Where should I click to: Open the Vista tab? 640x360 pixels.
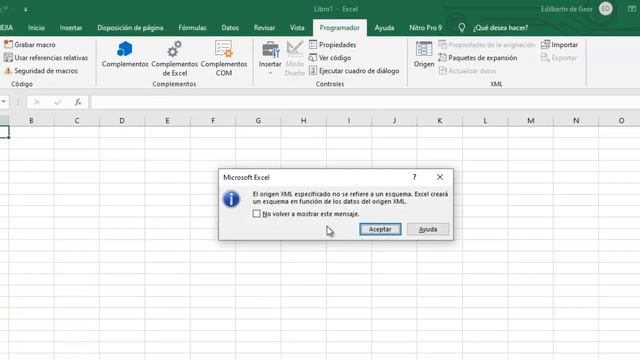[297, 27]
